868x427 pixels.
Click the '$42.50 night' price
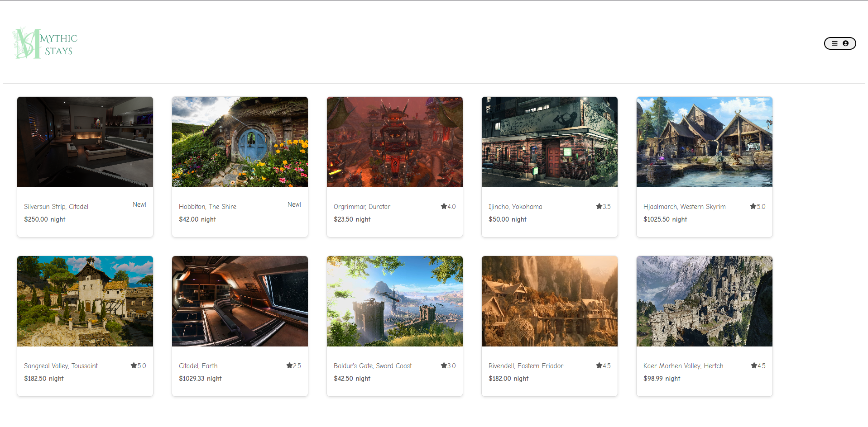coord(352,379)
